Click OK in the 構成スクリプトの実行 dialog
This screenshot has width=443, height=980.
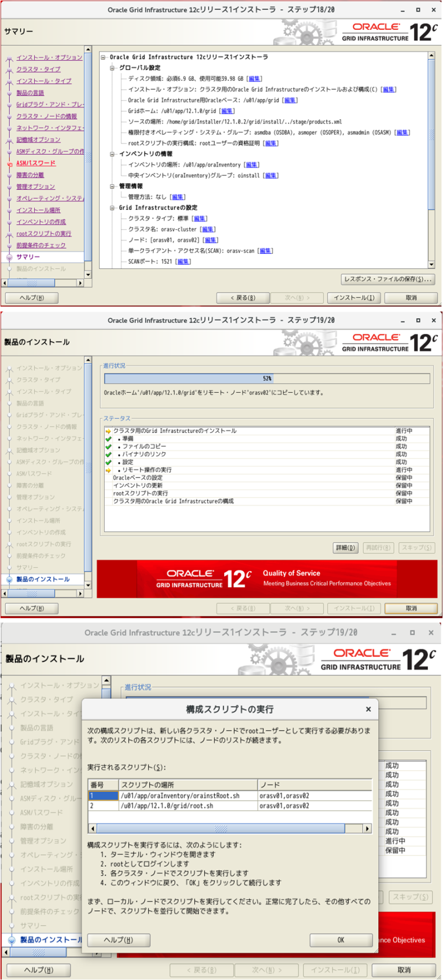tap(341, 940)
